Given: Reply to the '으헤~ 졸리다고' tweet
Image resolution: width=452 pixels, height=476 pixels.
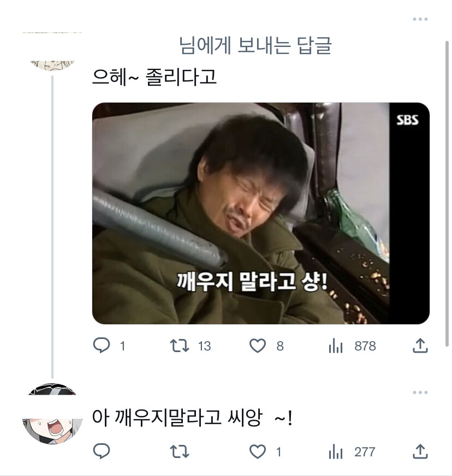Looking at the screenshot, I should (102, 346).
